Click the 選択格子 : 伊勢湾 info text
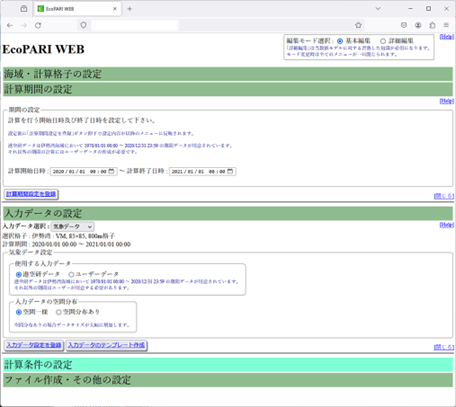This screenshot has width=456, height=407. (59, 236)
